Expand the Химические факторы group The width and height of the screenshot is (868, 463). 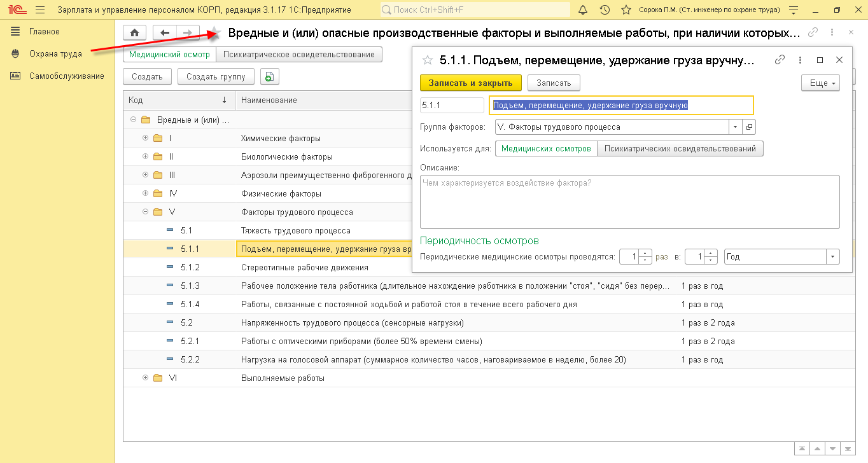click(x=145, y=138)
